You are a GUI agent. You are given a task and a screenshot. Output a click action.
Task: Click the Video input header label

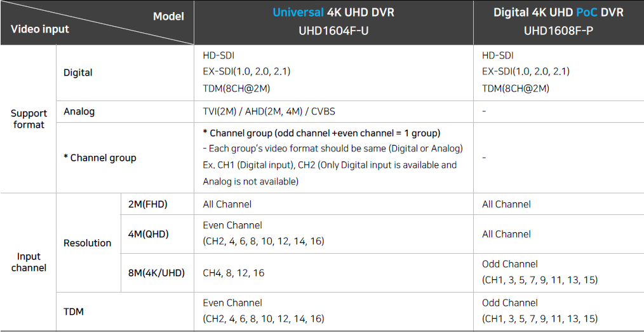tap(40, 29)
